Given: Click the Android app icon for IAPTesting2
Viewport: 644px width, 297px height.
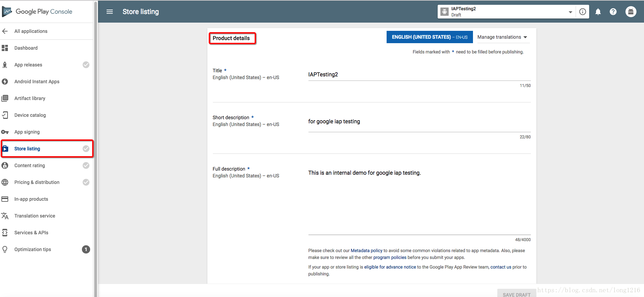Looking at the screenshot, I should point(445,12).
